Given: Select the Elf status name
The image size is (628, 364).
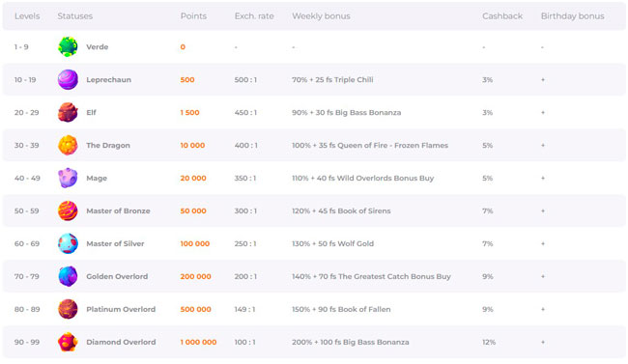Looking at the screenshot, I should (x=92, y=113).
